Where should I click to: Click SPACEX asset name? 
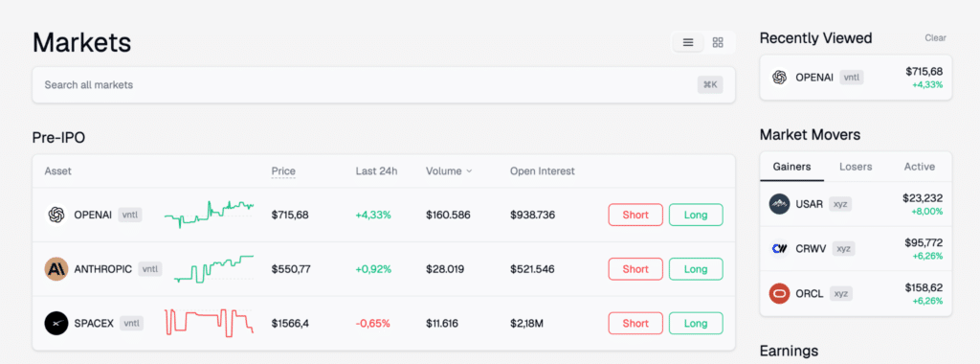click(94, 324)
